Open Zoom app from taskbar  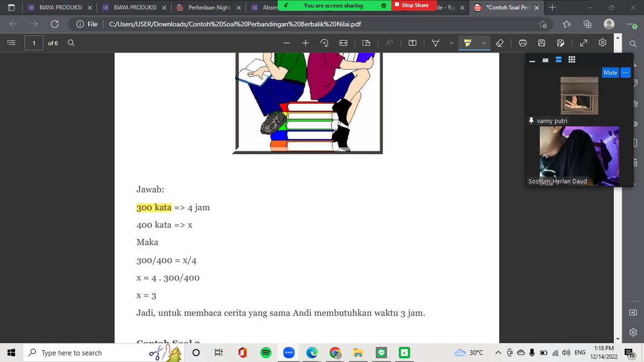[x=289, y=353]
